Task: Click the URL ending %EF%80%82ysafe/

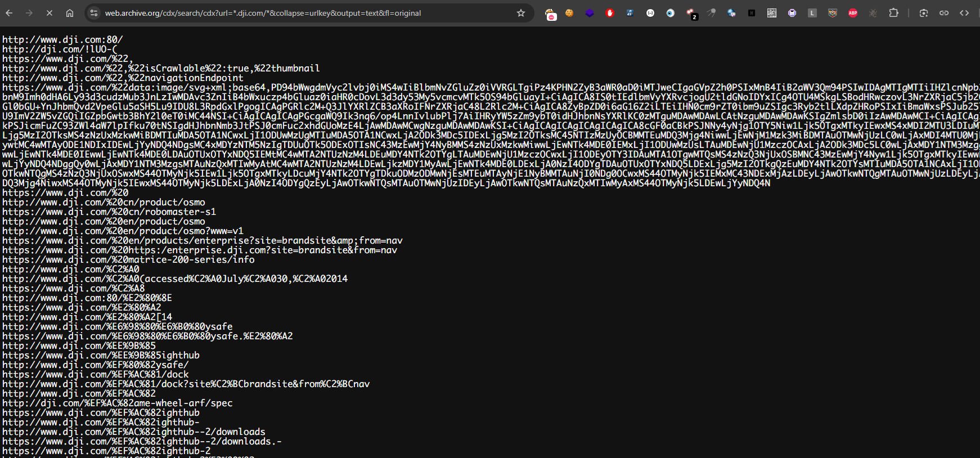Action: click(95, 365)
